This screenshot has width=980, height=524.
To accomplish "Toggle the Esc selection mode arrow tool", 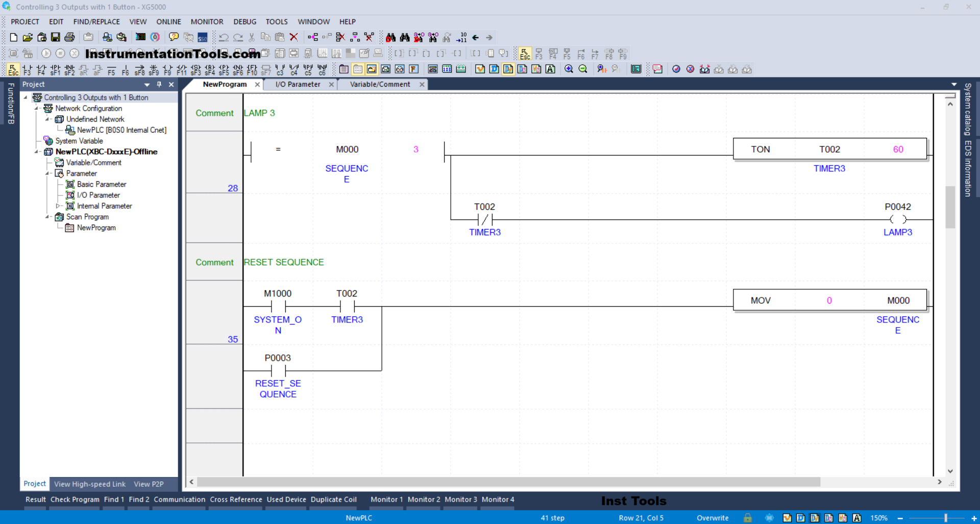I will click(x=13, y=69).
